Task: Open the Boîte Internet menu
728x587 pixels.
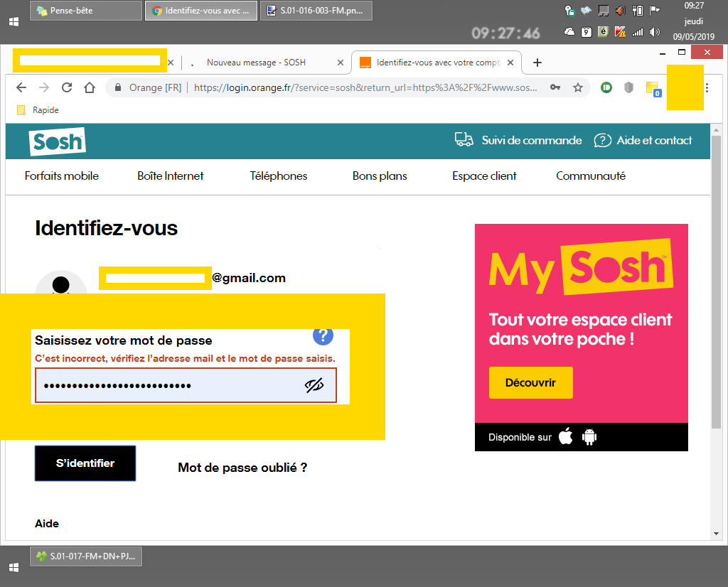Action: 171,176
